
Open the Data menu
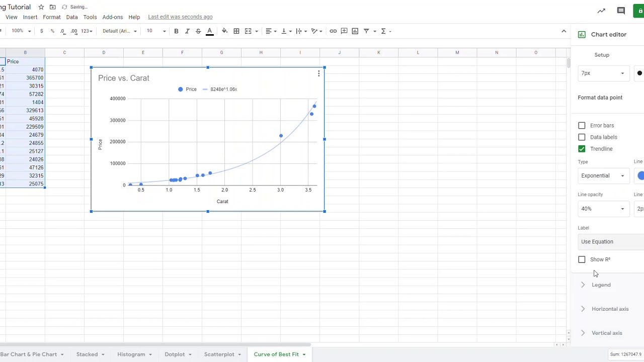[x=72, y=17]
